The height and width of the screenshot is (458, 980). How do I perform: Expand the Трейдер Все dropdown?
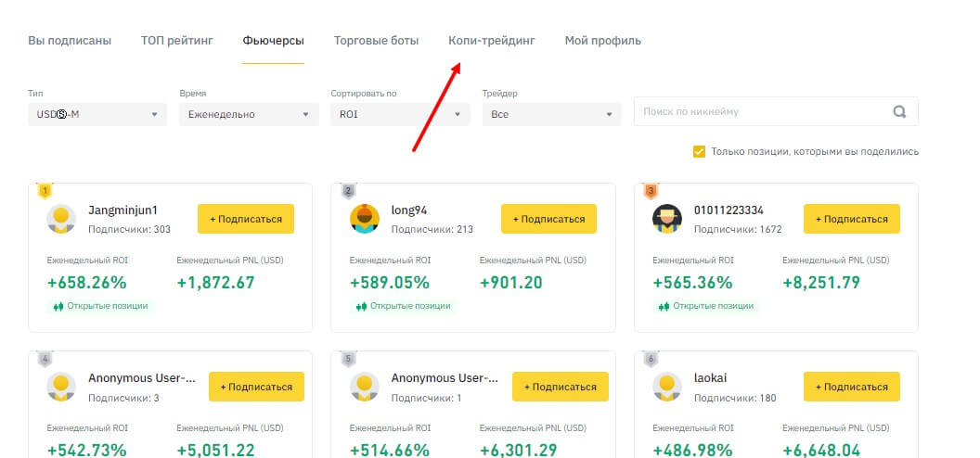pos(551,115)
